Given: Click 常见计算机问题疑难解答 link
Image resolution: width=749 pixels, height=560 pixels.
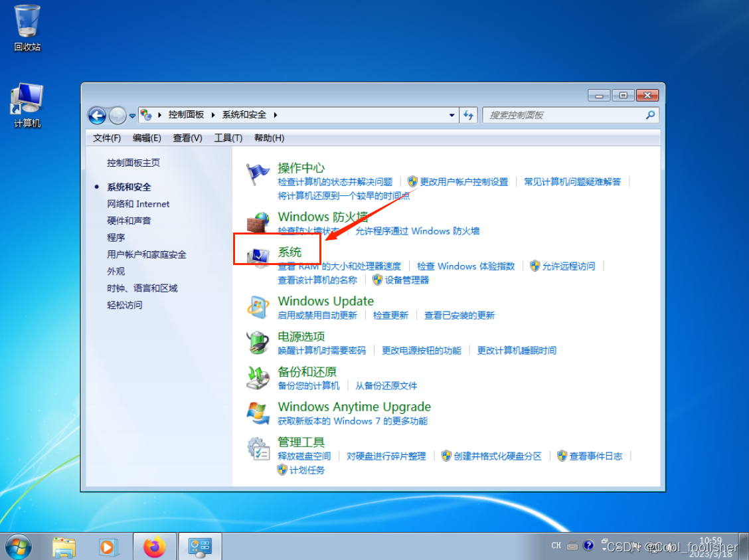Looking at the screenshot, I should coord(572,182).
